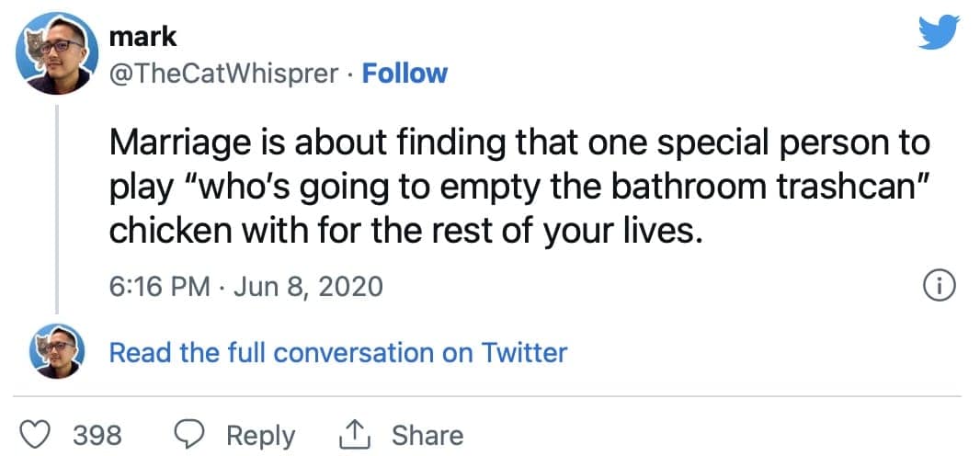Screen dimensions: 980x456
Task: Open the tweet info circle icon
Action: [x=940, y=288]
